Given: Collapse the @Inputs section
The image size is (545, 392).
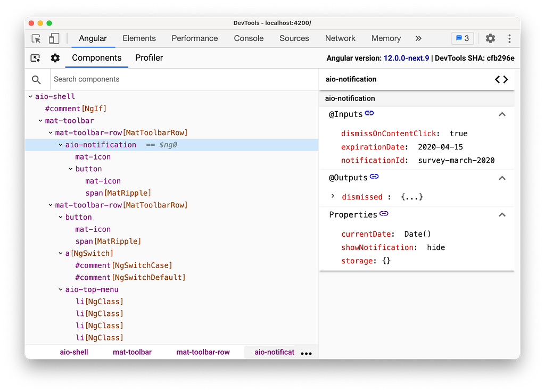Looking at the screenshot, I should pos(501,114).
